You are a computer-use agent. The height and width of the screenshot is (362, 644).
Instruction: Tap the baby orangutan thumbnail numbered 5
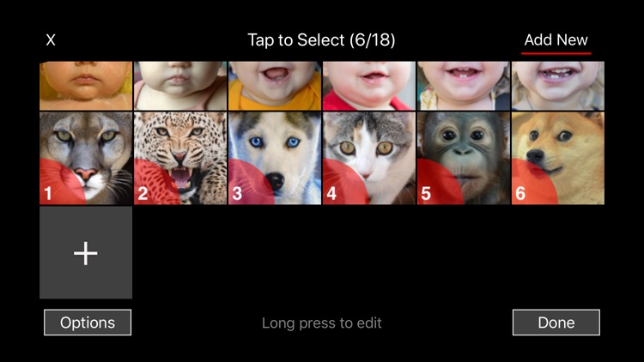[x=464, y=159]
